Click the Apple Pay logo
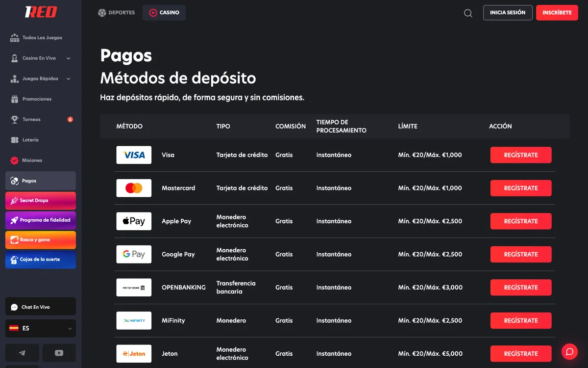 coord(134,221)
